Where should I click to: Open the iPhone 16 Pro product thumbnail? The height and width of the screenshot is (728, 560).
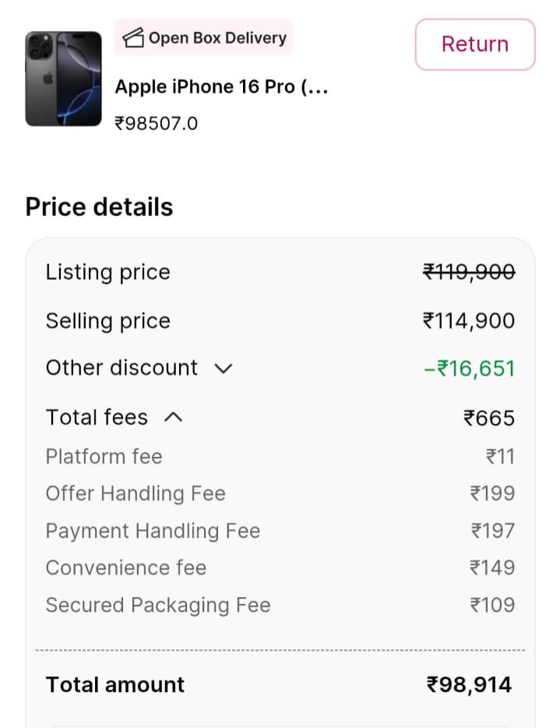coord(63,79)
